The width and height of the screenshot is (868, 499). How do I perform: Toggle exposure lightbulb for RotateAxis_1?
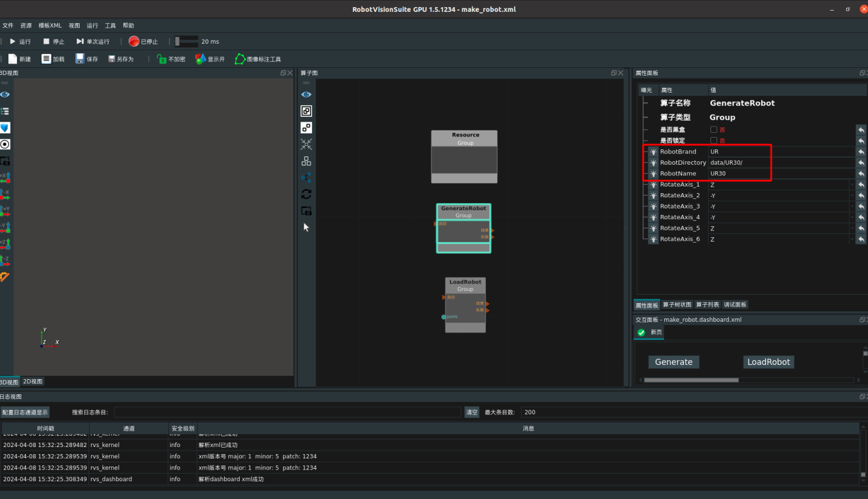click(653, 185)
